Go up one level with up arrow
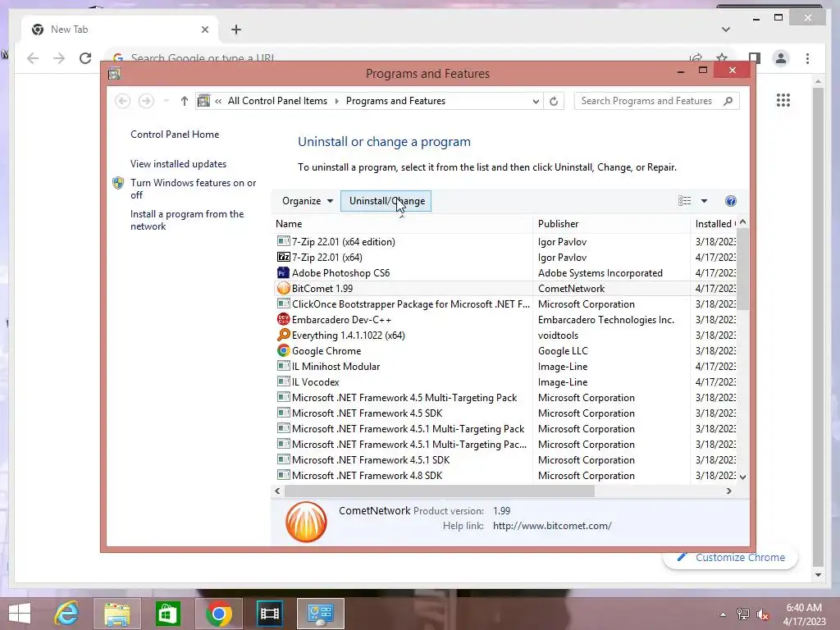Viewport: 840px width, 630px height. (185, 101)
